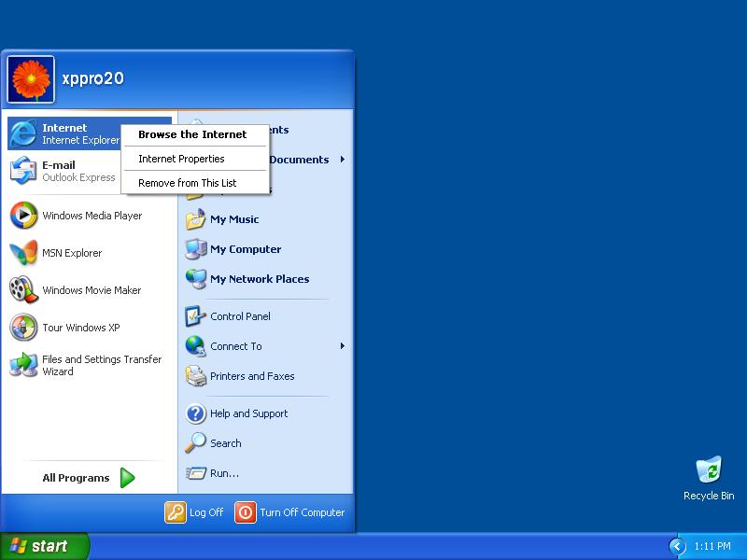The width and height of the screenshot is (747, 560).
Task: Click the Turn Off Computer text label
Action: (x=302, y=512)
